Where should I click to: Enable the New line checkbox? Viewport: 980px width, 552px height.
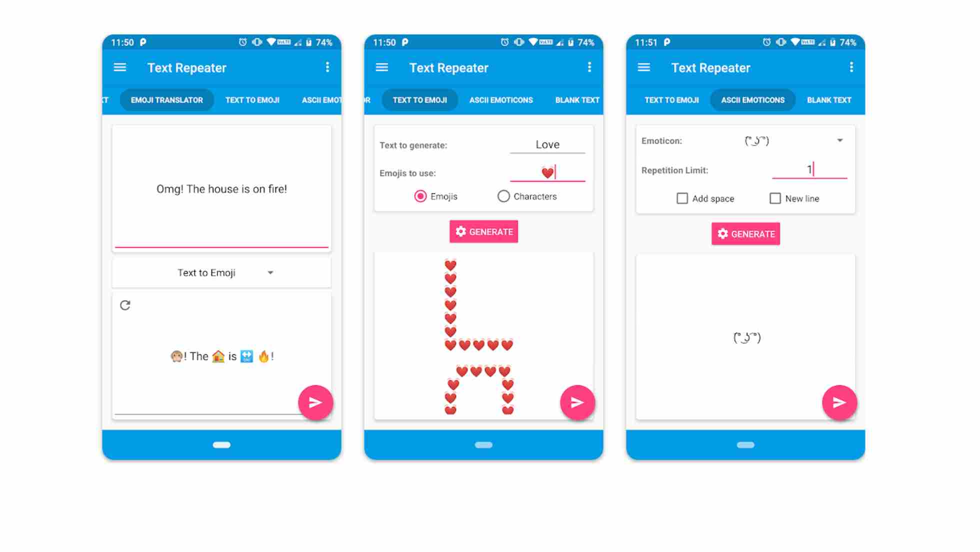[774, 198]
